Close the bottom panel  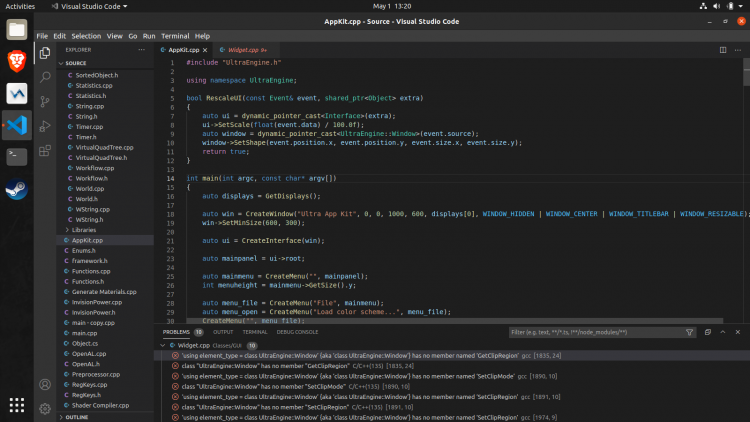[738, 332]
